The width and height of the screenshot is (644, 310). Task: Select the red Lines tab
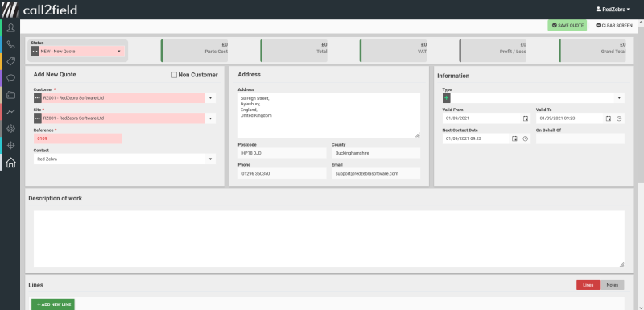tap(588, 285)
